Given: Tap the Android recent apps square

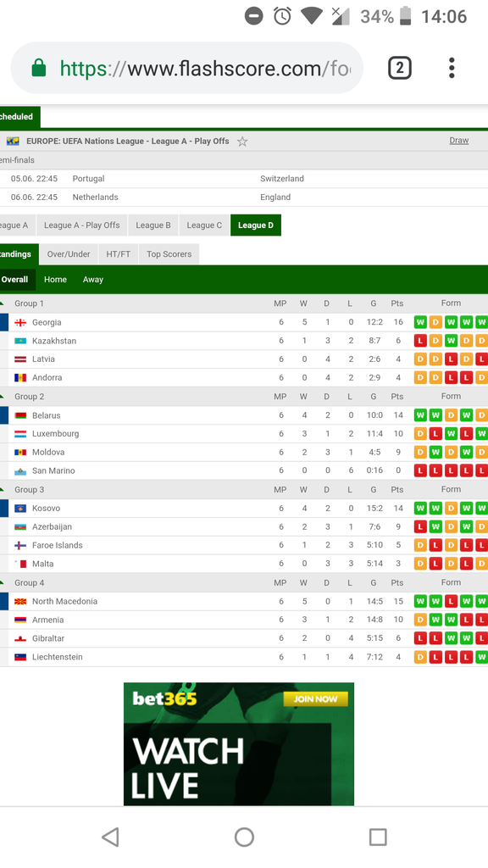Looking at the screenshot, I should coord(378,837).
